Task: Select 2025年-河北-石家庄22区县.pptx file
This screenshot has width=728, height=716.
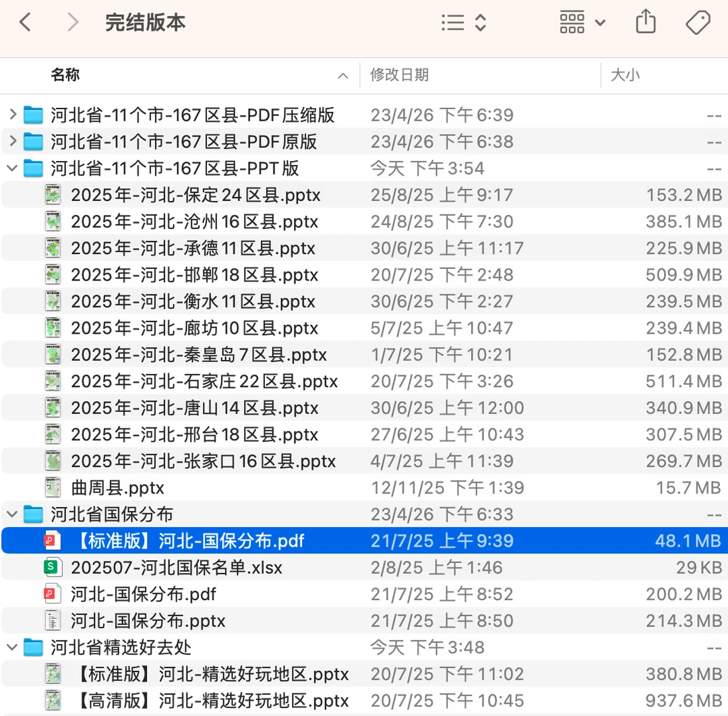Action: click(x=364, y=381)
